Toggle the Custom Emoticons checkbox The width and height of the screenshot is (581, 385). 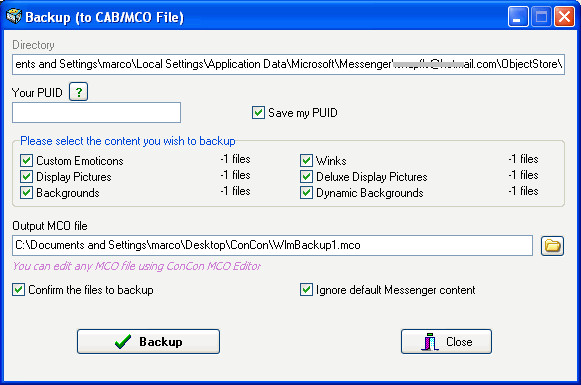tap(26, 160)
